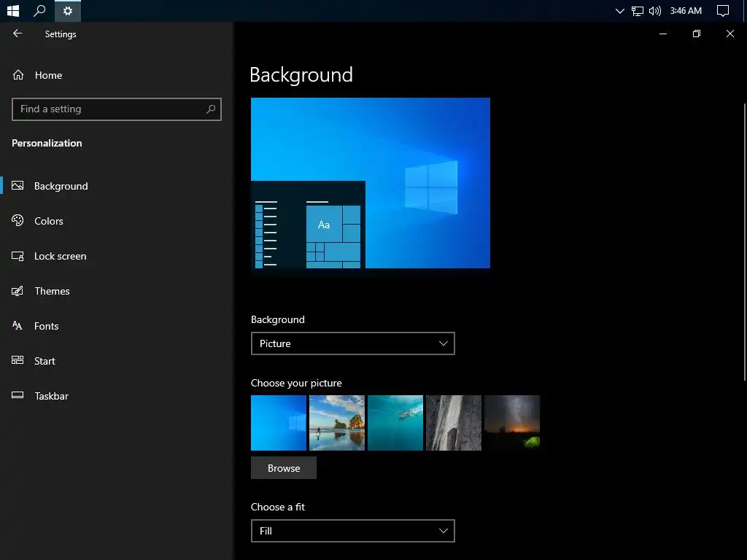Select the night sky tent wallpaper thumbnail

point(512,423)
